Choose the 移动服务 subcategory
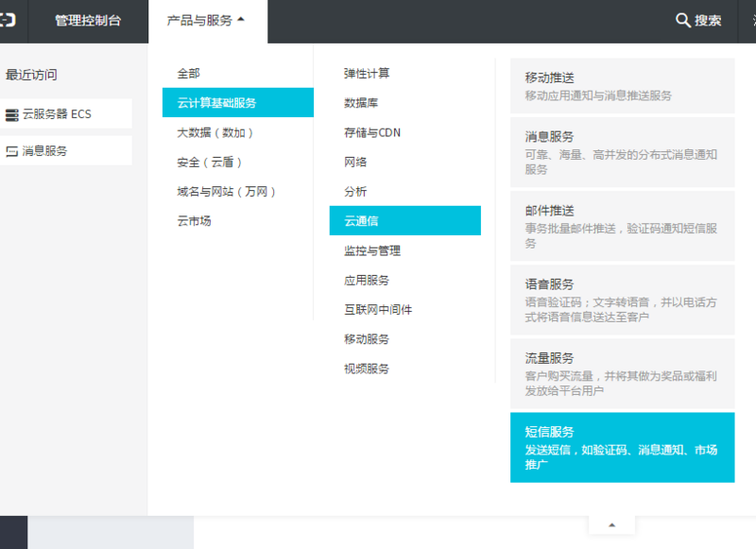Screen dimensions: 756x549 tap(405, 339)
